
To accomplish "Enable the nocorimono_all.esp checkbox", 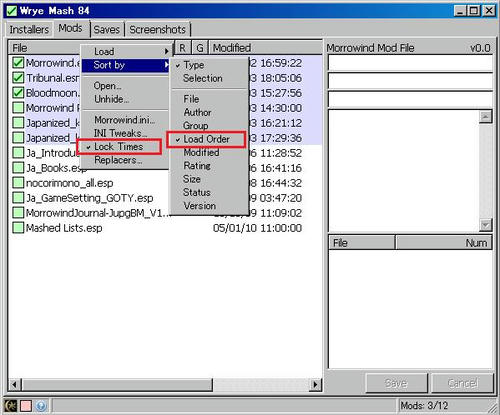I will point(18,183).
